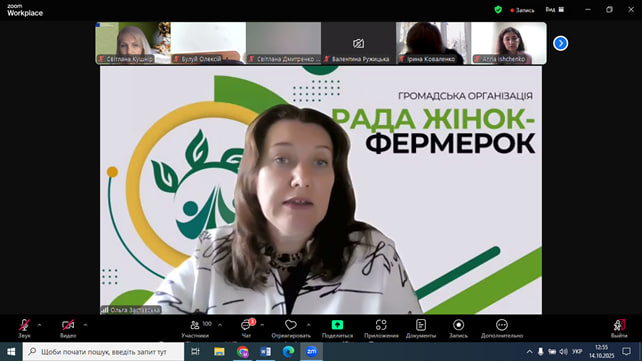643x362 pixels.
Task: Show next participants with blue arrow button
Action: point(560,43)
